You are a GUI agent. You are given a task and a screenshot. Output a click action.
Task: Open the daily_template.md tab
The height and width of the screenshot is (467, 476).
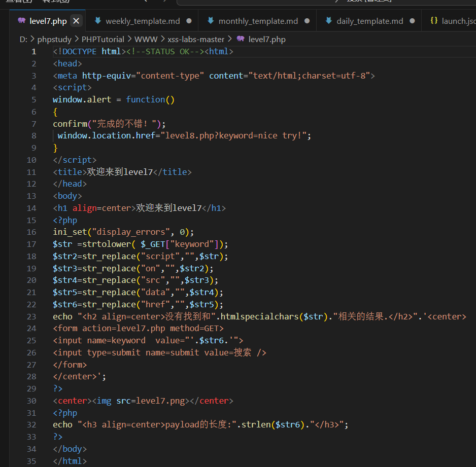369,21
